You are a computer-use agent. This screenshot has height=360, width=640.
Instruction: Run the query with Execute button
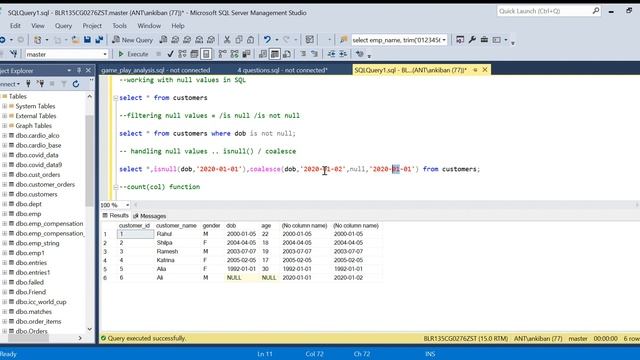(133, 54)
